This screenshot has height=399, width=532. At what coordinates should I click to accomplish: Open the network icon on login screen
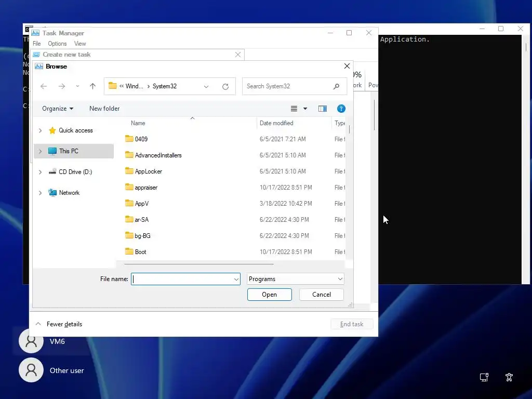pyautogui.click(x=484, y=377)
